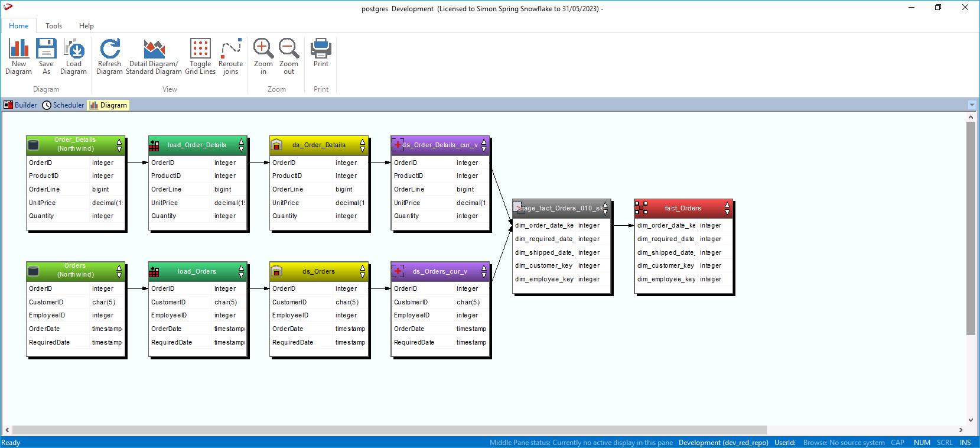This screenshot has width=980, height=448.
Task: Click the load_Order_Details table icon
Action: click(154, 145)
